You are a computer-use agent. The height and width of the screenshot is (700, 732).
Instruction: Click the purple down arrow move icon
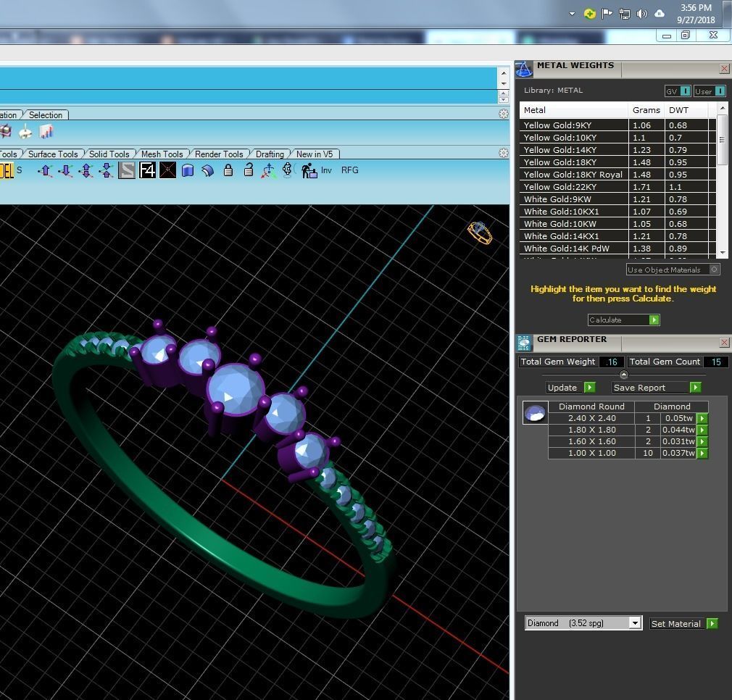pos(65,171)
